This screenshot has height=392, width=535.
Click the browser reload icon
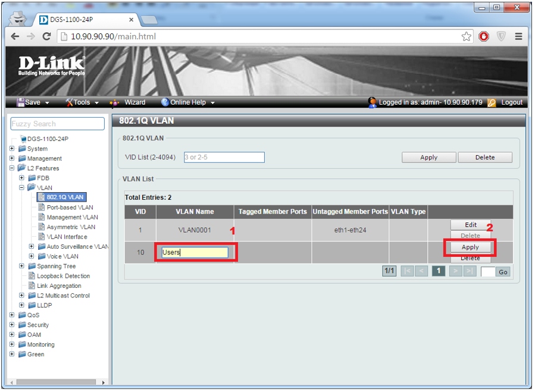coord(46,36)
